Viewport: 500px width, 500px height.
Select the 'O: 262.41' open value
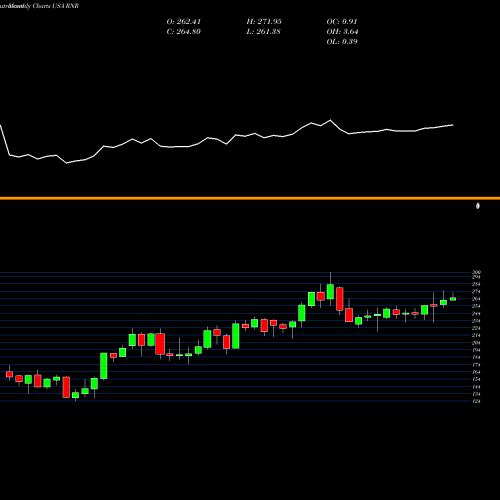pos(184,22)
